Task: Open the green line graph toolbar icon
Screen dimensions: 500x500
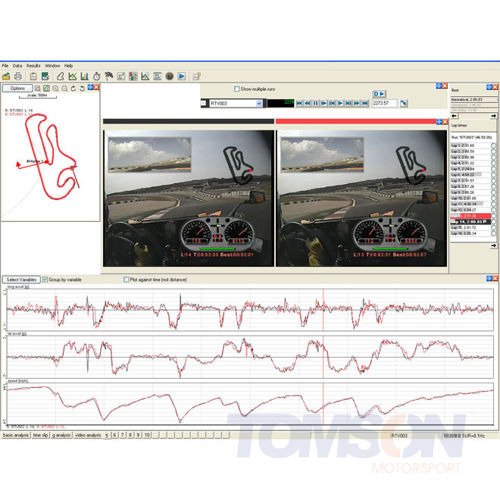Action: point(72,76)
